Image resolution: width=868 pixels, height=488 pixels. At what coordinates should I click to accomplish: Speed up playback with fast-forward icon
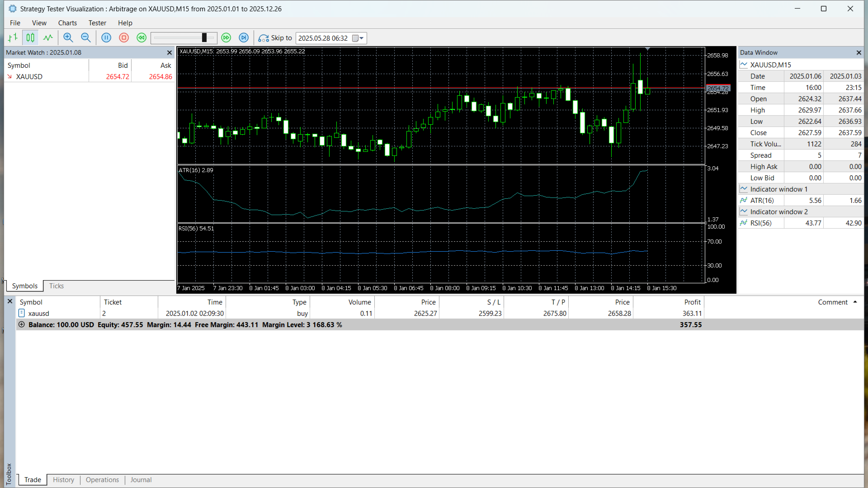(x=226, y=38)
